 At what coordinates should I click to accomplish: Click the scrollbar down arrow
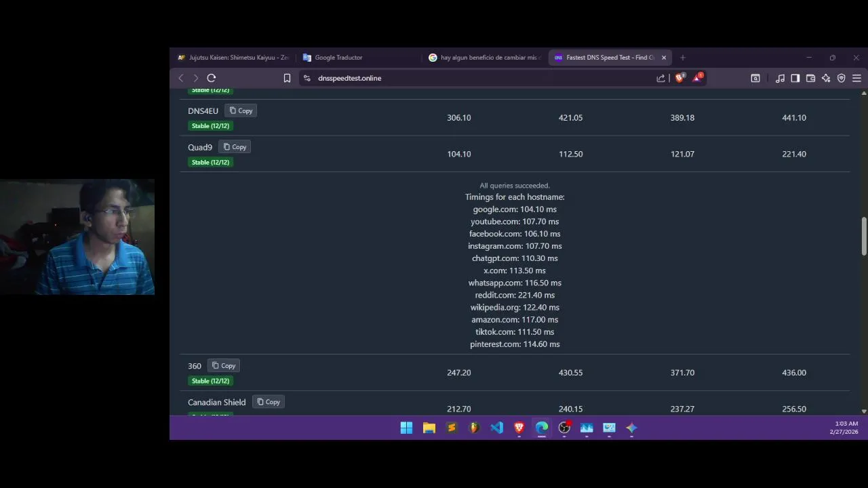coord(864,411)
